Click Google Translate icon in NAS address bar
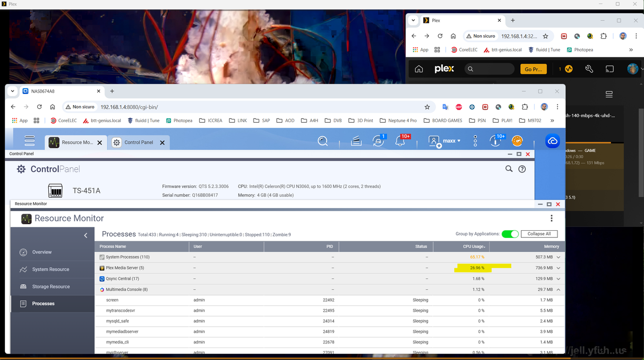 [x=445, y=107]
